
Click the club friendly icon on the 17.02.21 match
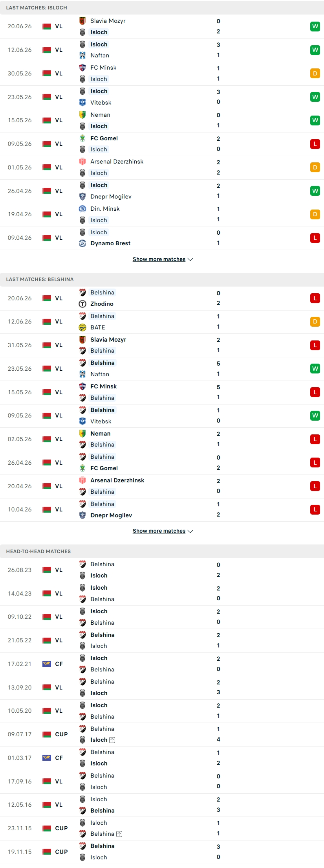pyautogui.click(x=47, y=664)
